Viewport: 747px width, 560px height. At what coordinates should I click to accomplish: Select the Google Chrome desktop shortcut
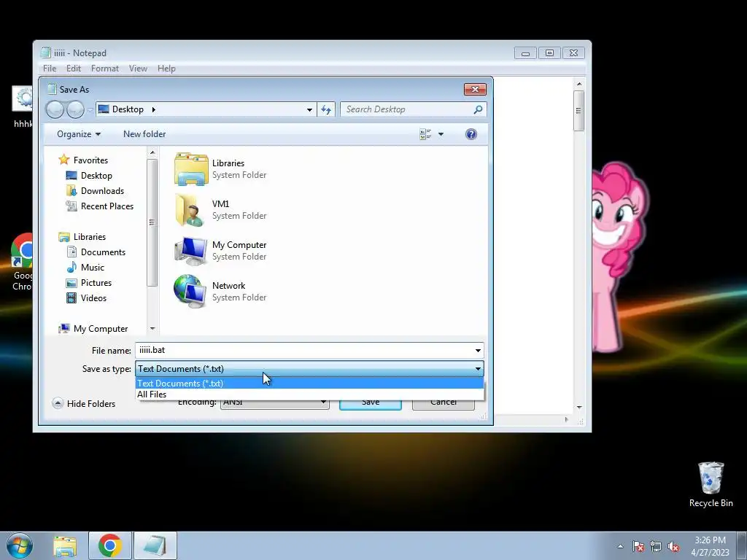click(23, 262)
